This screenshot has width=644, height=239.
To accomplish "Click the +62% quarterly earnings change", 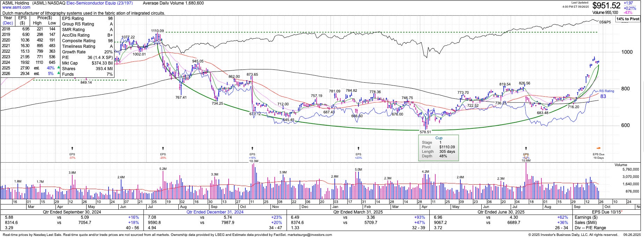I will [x=562, y=217].
